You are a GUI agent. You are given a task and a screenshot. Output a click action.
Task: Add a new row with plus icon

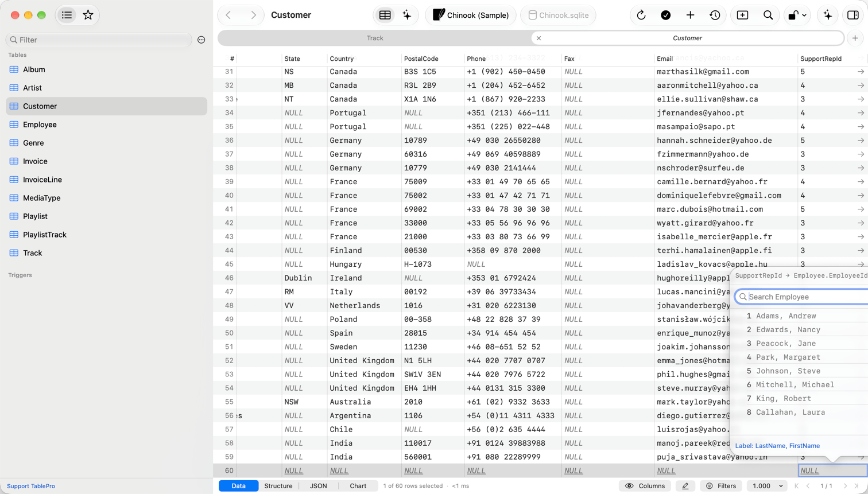coord(690,15)
